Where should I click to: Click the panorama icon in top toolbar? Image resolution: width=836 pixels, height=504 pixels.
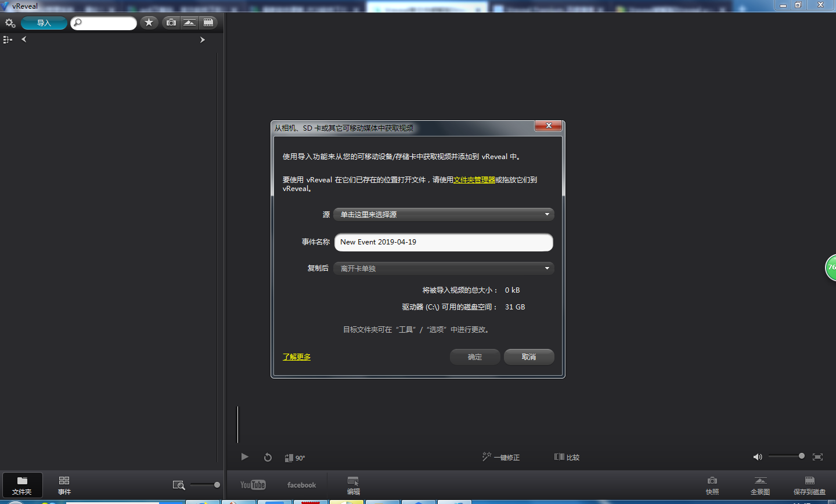189,23
